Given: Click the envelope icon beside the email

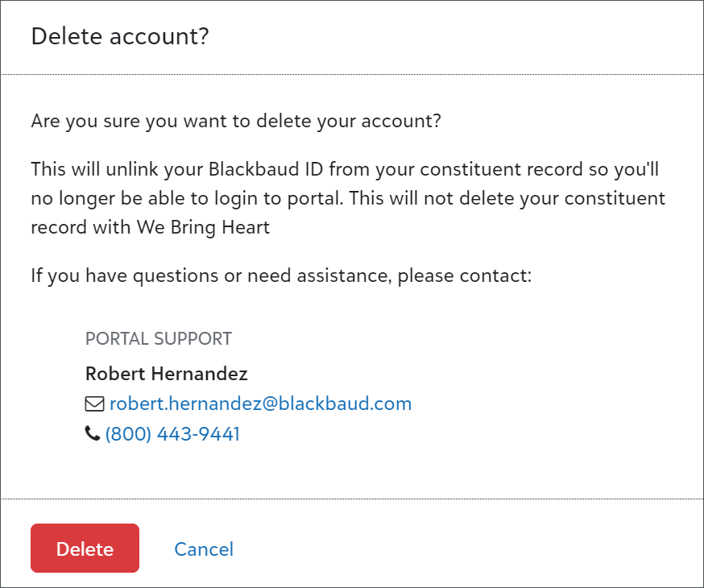Looking at the screenshot, I should [94, 404].
